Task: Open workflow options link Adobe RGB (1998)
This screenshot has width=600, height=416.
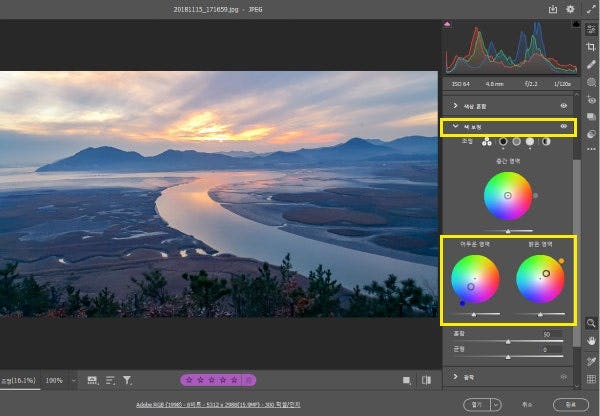Action: 218,405
